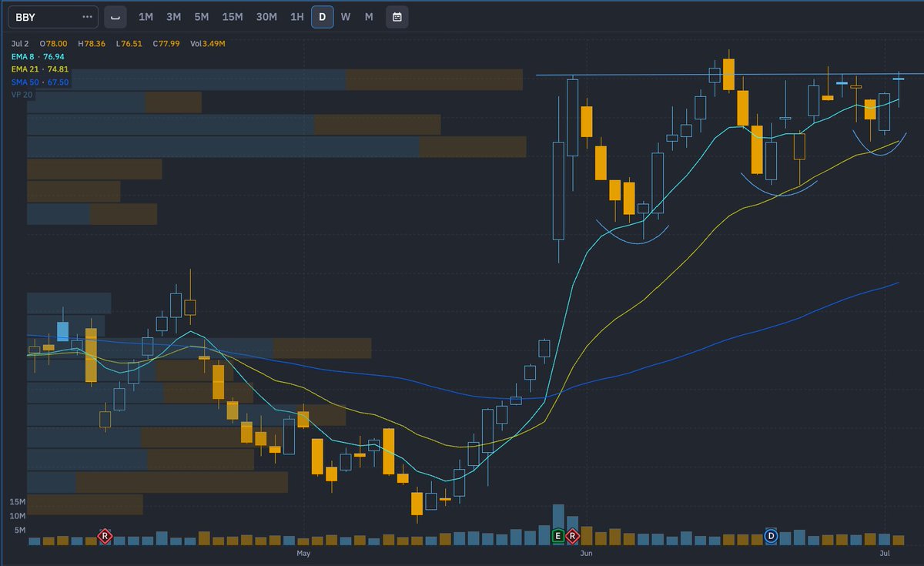The height and width of the screenshot is (566, 924).
Task: Click the Jul 2 date readout
Action: (x=19, y=44)
